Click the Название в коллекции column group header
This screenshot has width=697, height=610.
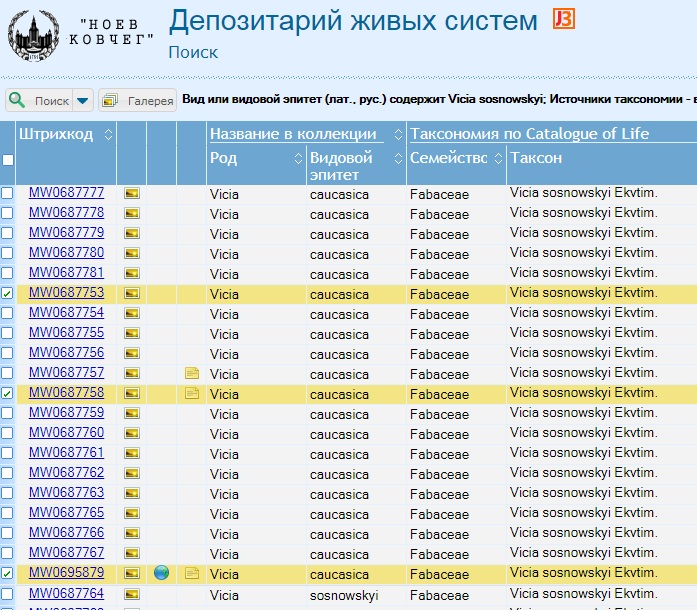(293, 134)
